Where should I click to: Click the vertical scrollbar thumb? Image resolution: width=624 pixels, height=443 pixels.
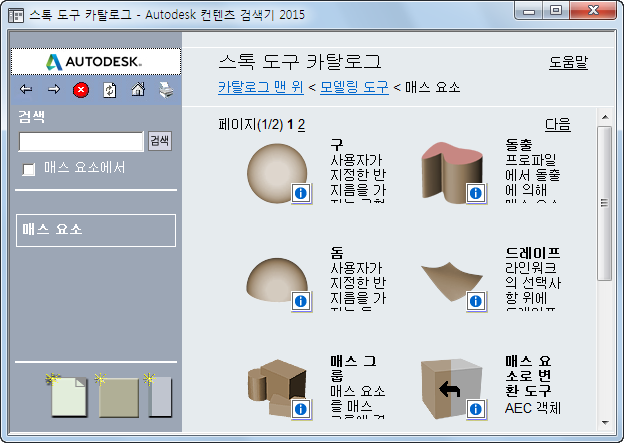[x=605, y=203]
